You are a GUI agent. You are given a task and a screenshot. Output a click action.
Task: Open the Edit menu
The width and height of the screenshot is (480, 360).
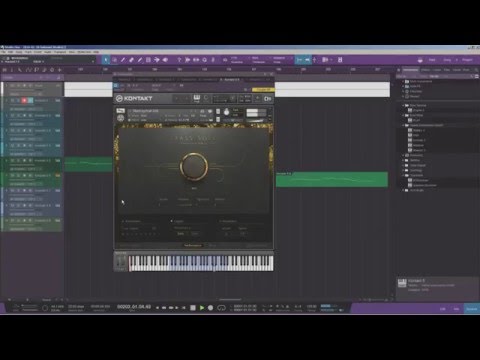point(11,52)
